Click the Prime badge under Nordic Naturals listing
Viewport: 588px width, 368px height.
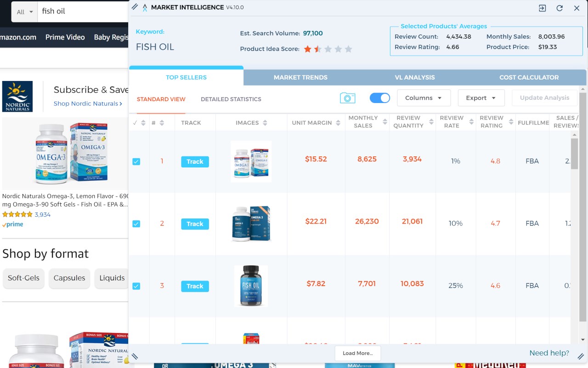(12, 224)
